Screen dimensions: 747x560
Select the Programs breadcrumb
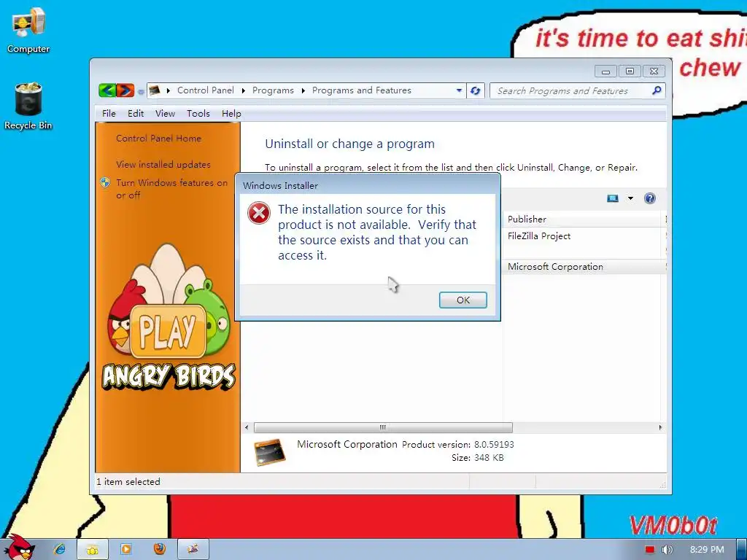click(x=273, y=90)
